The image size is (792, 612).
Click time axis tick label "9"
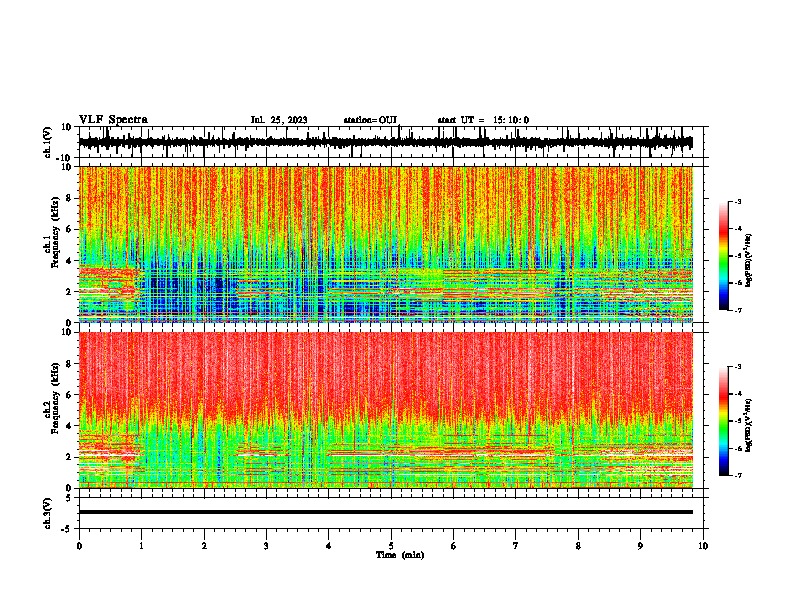640,546
